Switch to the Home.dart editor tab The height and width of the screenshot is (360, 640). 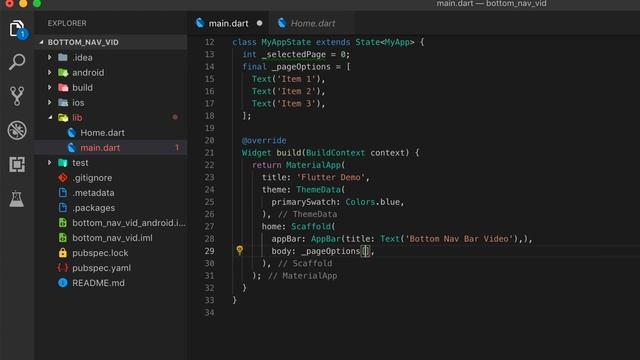tap(313, 23)
